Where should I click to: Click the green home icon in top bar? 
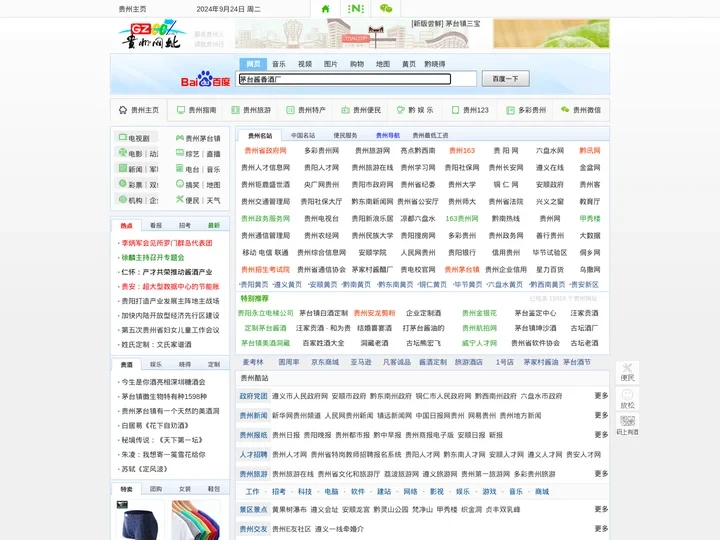[x=325, y=9]
